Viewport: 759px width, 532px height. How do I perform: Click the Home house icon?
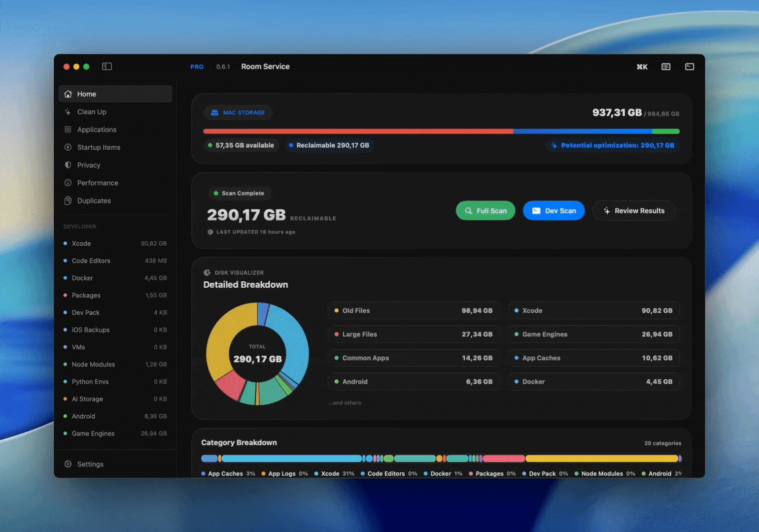coord(68,94)
